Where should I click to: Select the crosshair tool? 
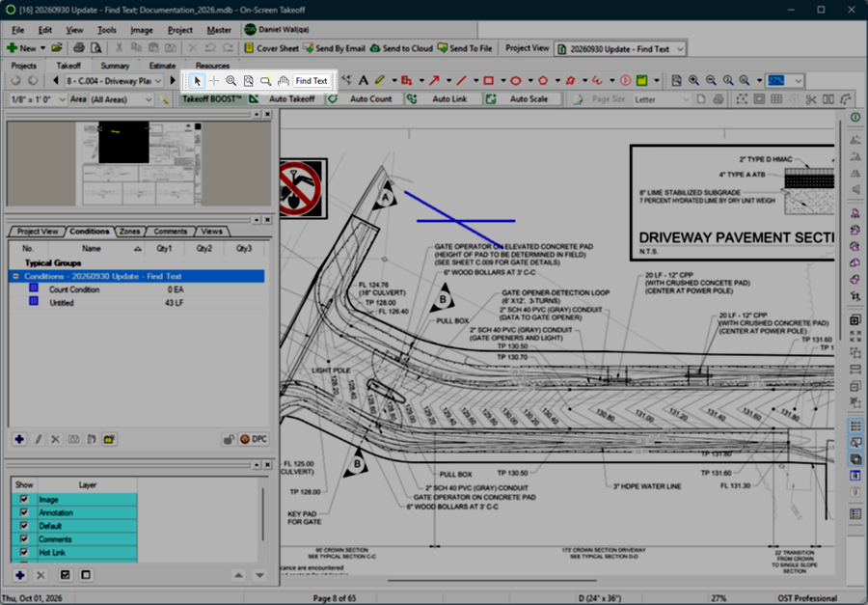(214, 81)
